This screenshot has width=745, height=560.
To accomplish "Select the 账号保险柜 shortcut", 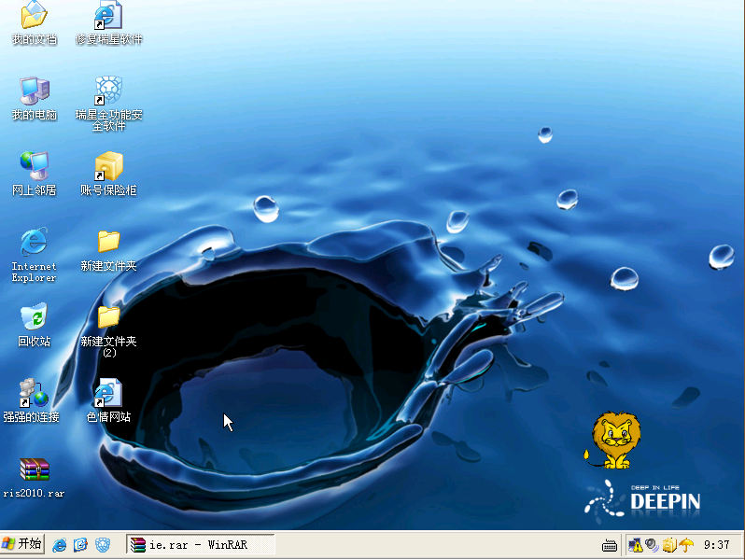I will (108, 174).
